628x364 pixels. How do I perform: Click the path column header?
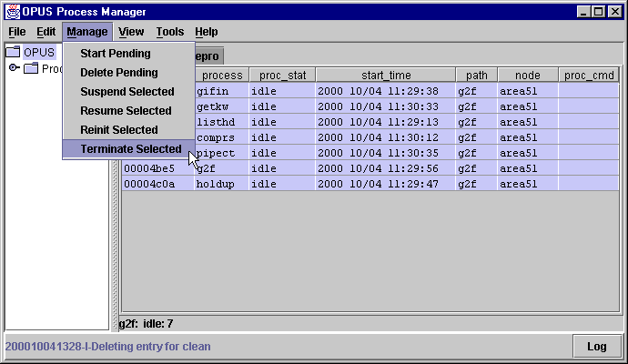click(x=477, y=76)
